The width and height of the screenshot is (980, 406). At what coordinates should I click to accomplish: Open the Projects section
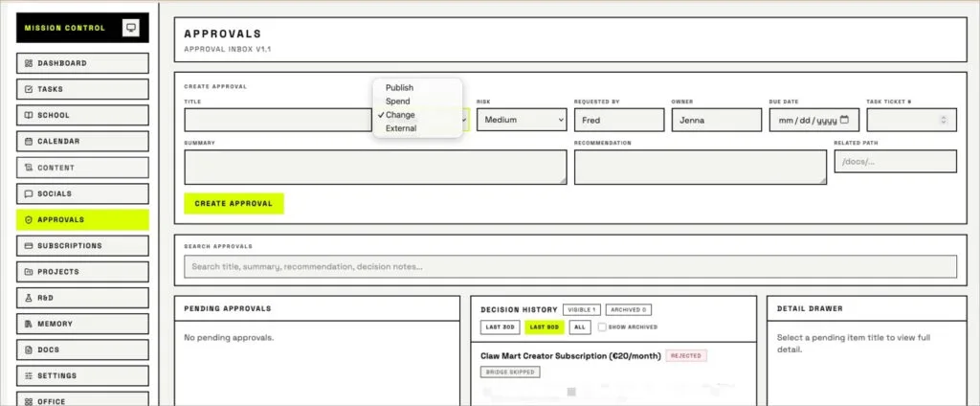(x=82, y=272)
